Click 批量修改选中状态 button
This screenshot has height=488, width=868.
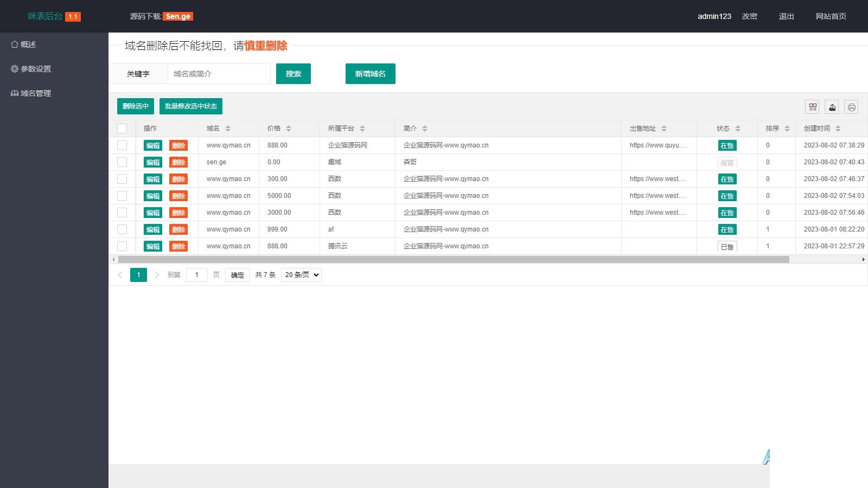pyautogui.click(x=191, y=106)
